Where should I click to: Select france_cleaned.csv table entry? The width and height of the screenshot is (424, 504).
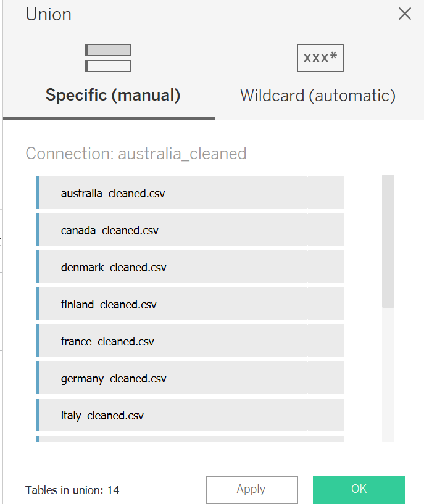point(191,341)
